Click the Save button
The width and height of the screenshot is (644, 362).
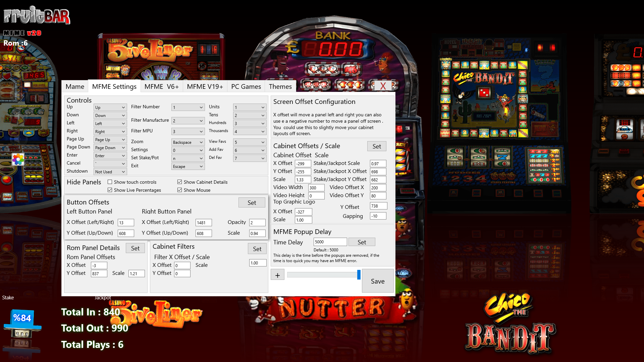point(378,281)
